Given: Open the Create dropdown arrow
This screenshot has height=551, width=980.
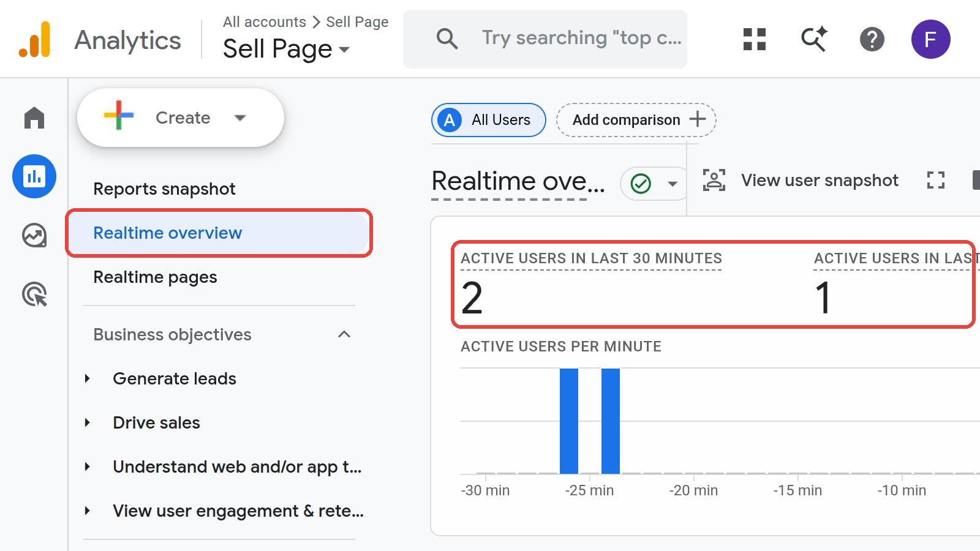Looking at the screenshot, I should point(240,118).
